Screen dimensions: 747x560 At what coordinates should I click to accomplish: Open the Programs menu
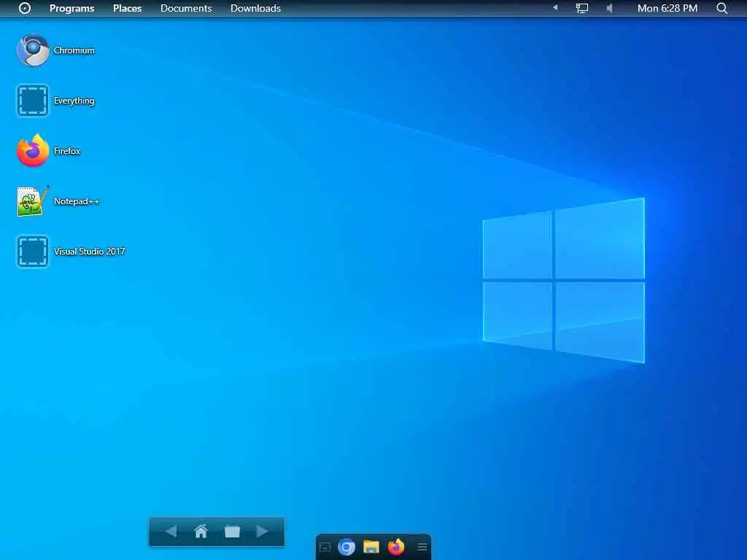[x=72, y=8]
